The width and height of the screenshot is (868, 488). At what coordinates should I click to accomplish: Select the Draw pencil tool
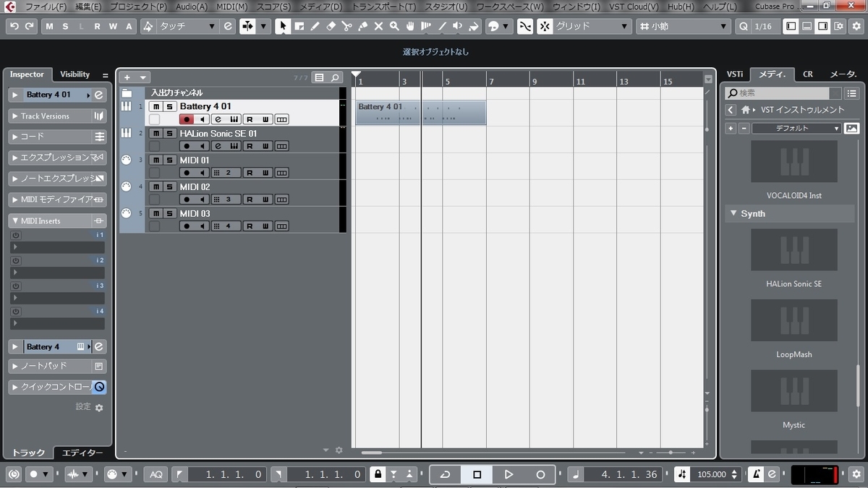(x=315, y=26)
